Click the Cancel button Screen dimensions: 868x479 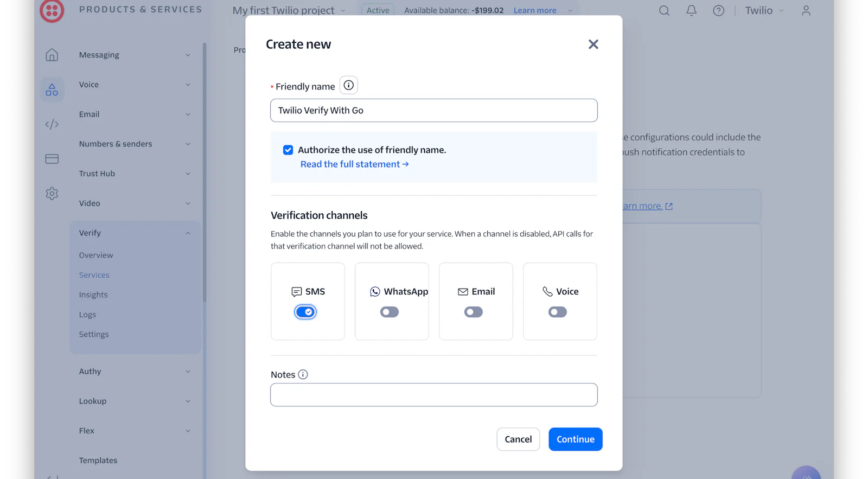point(518,439)
